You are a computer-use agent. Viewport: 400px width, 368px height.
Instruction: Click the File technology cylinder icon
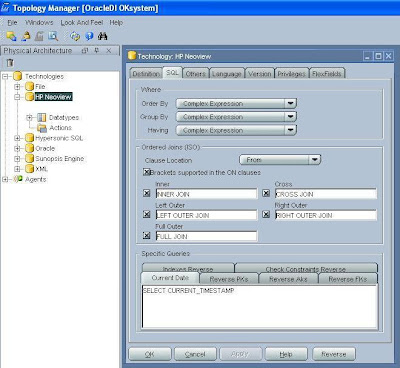pyautogui.click(x=30, y=87)
